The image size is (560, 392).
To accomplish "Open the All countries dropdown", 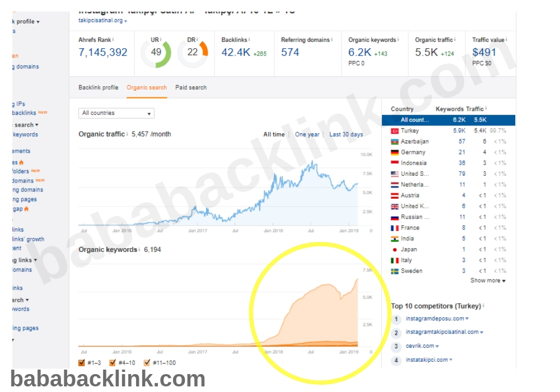I will tap(116, 113).
